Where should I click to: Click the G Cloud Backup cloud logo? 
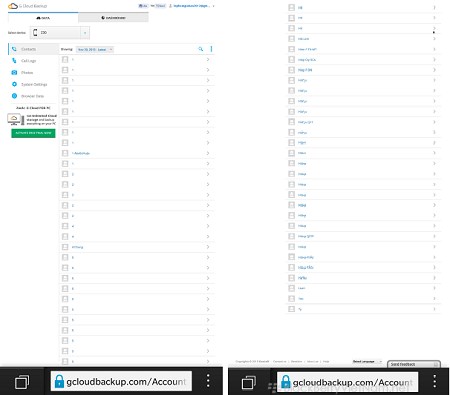pyautogui.click(x=13, y=6)
